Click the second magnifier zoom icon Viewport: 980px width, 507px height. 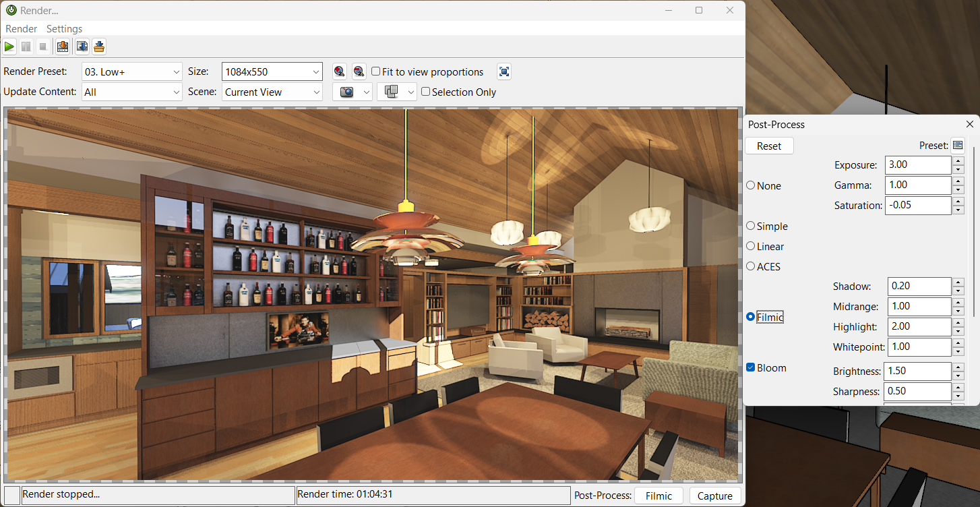359,71
